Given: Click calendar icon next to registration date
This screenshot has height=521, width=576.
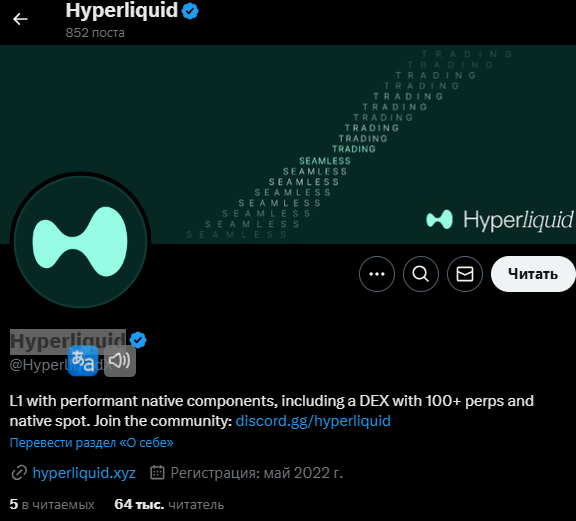Looking at the screenshot, I should pyautogui.click(x=157, y=473).
